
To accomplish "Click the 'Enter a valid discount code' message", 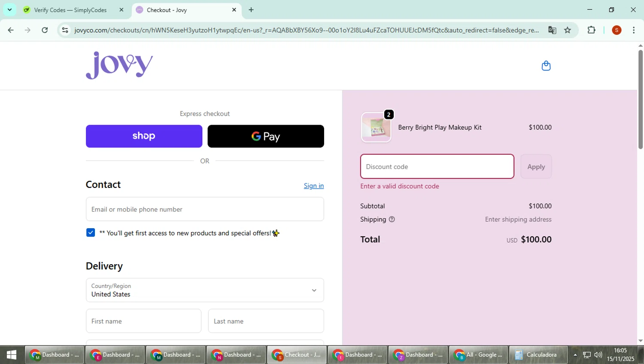I will pos(400,186).
